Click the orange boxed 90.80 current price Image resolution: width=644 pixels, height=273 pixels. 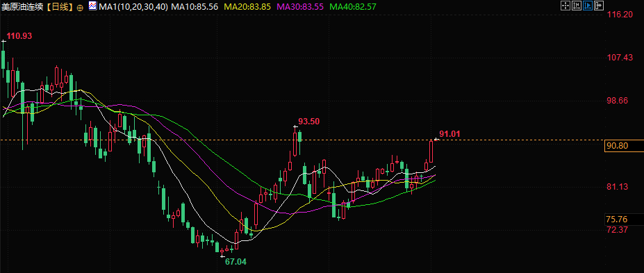[x=624, y=146]
